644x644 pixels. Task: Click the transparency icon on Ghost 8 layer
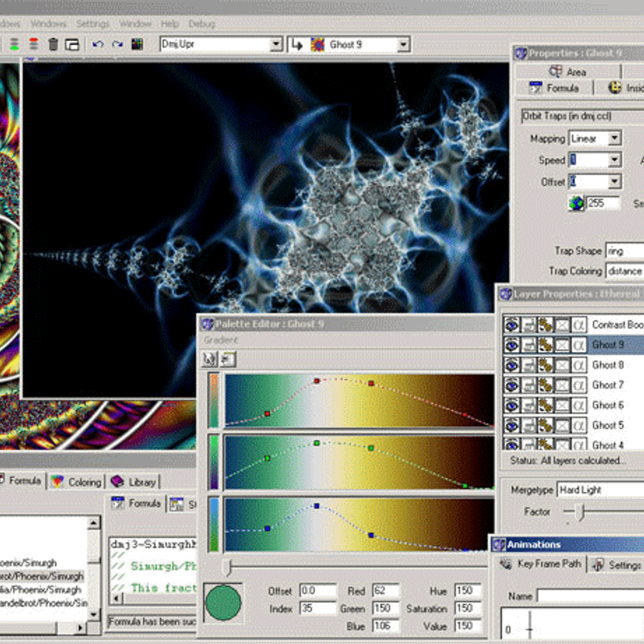pos(563,365)
